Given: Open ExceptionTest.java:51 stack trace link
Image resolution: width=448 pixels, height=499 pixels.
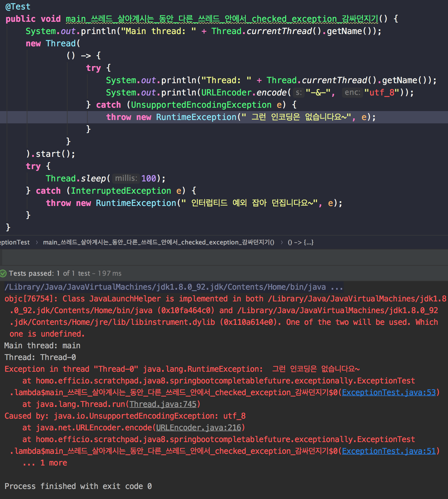Looking at the screenshot, I should coord(389,451).
